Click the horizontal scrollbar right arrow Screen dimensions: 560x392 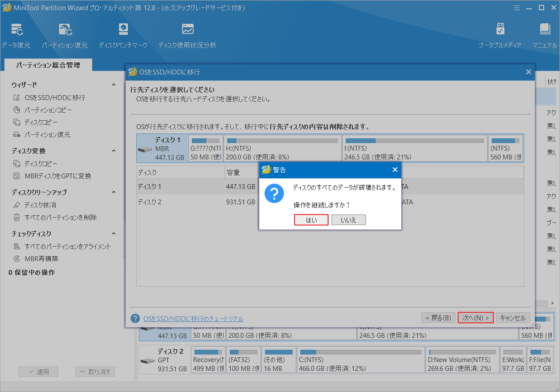coord(553,303)
